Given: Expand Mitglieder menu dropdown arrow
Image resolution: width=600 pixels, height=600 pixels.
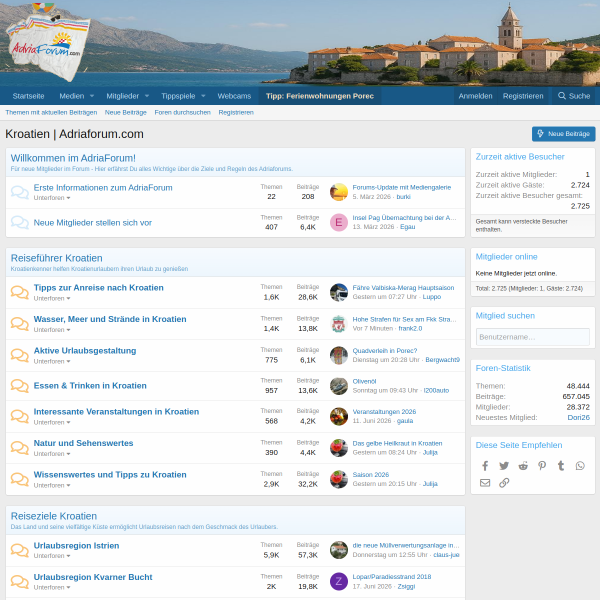Looking at the screenshot, I should coord(147,96).
